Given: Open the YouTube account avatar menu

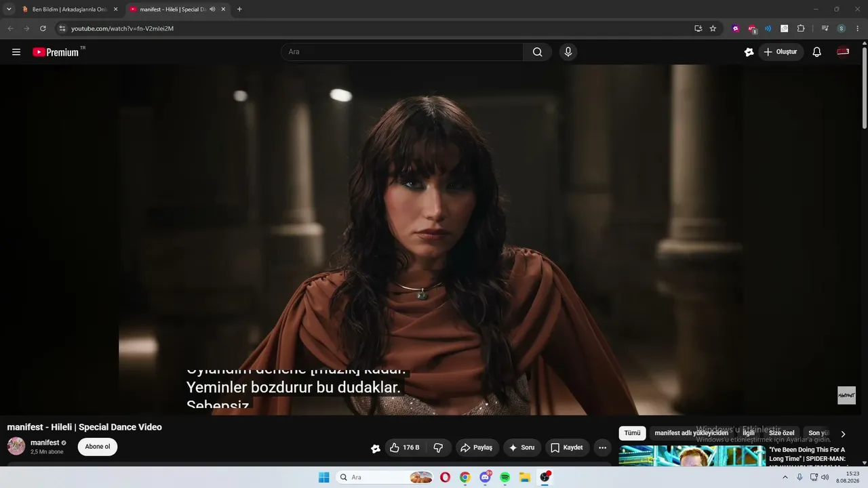Looking at the screenshot, I should 843,52.
